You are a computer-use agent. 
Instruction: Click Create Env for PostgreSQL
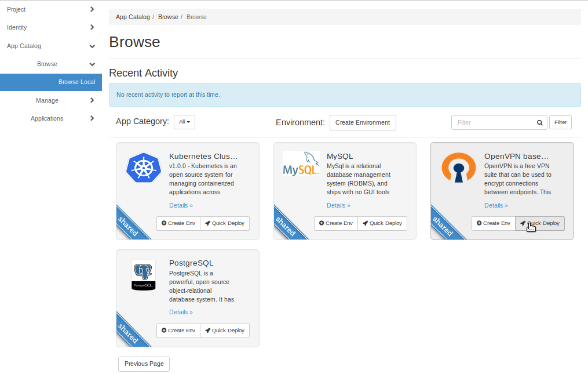(178, 331)
